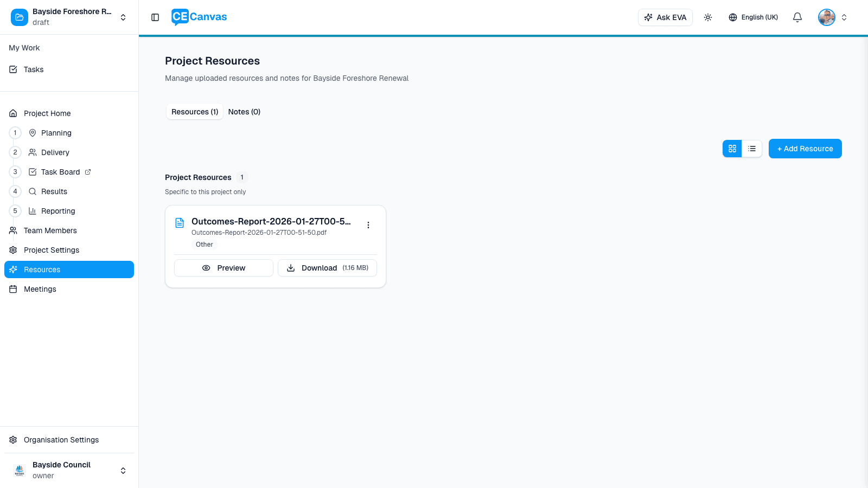The image size is (868, 488).
Task: Open Team Members from the sidebar
Action: (x=49, y=230)
